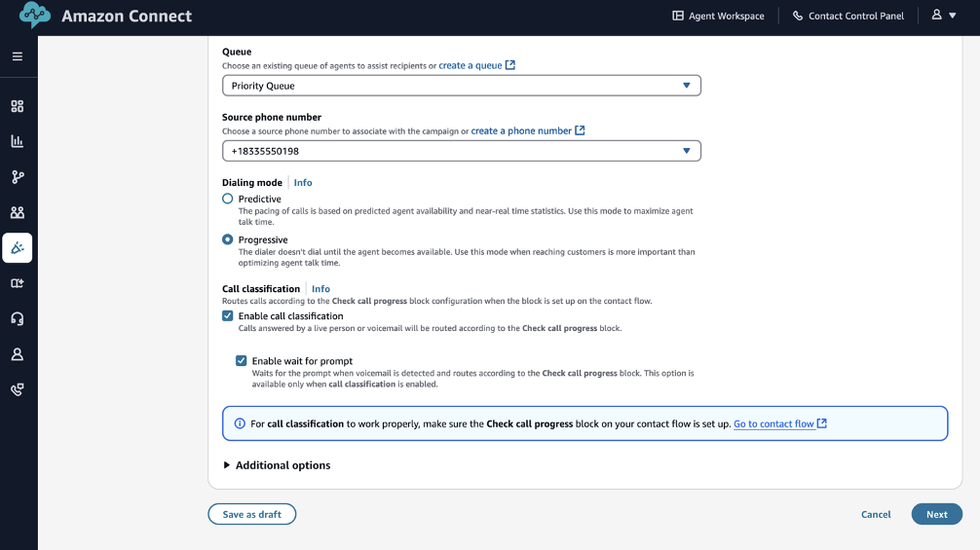Click the Cancel button
The width and height of the screenshot is (980, 550).
click(x=876, y=514)
